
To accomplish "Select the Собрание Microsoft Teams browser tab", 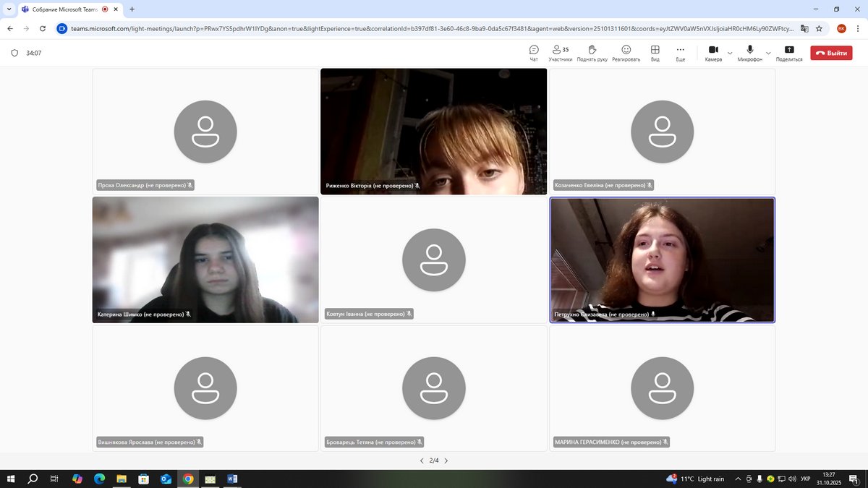I will (x=65, y=9).
